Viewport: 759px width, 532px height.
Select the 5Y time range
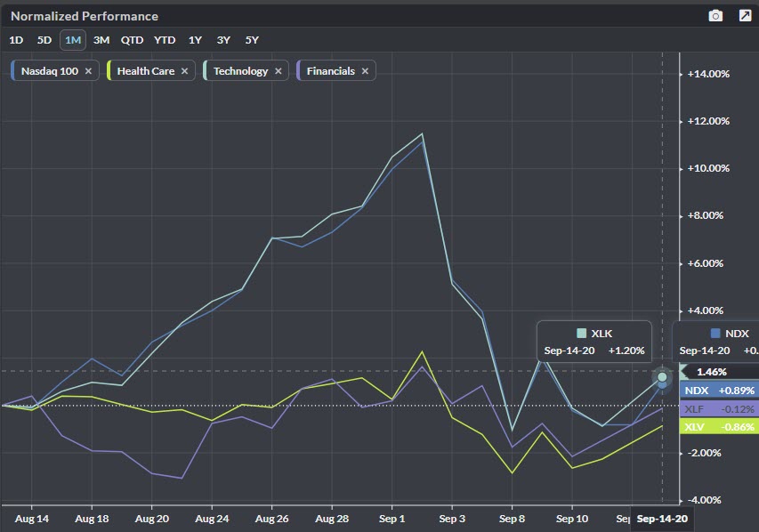(252, 39)
